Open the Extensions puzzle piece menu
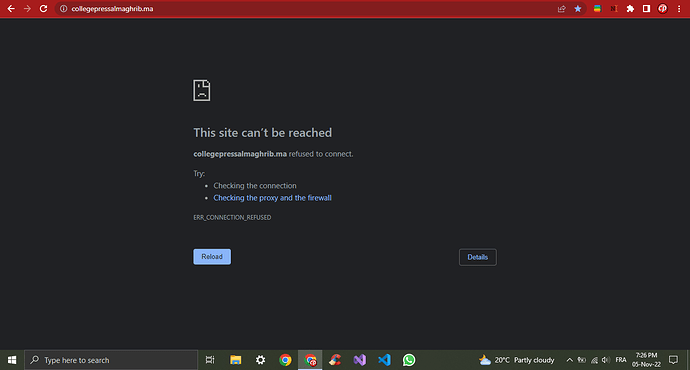The width and height of the screenshot is (690, 370). coord(630,9)
